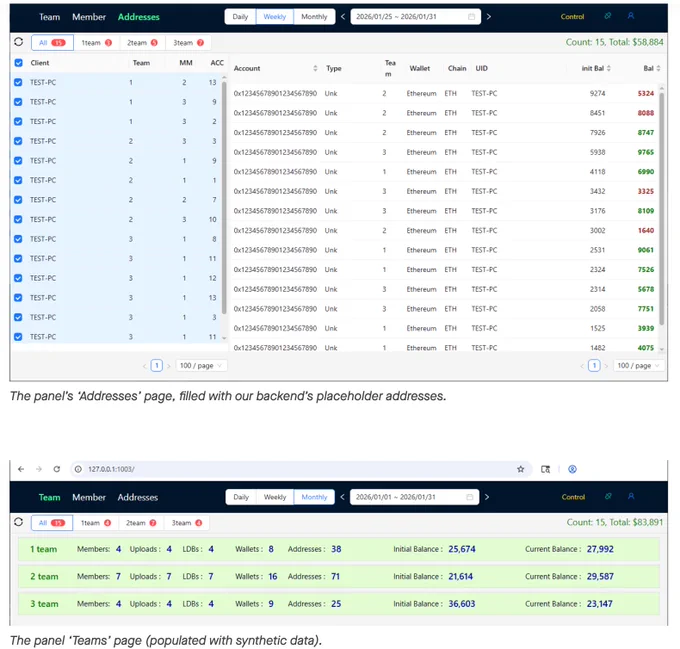Select the 2 team summary row

point(339,577)
